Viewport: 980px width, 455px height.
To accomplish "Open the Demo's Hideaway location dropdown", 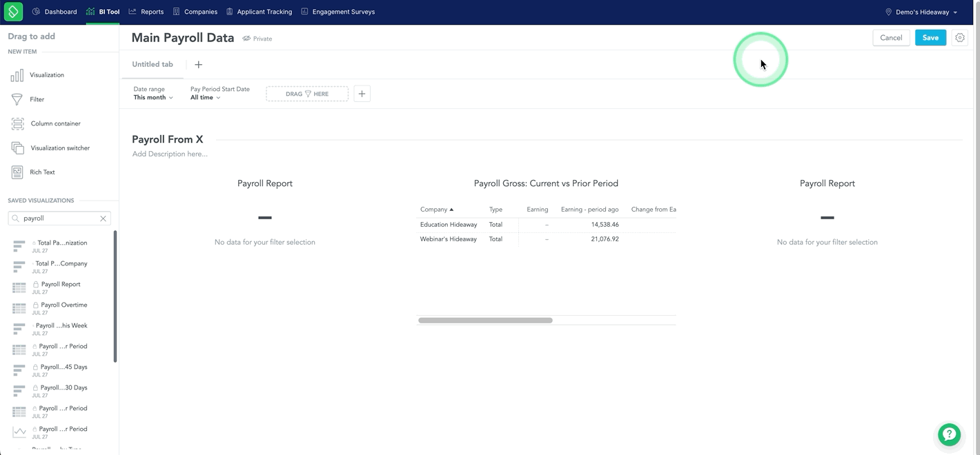I will (921, 12).
